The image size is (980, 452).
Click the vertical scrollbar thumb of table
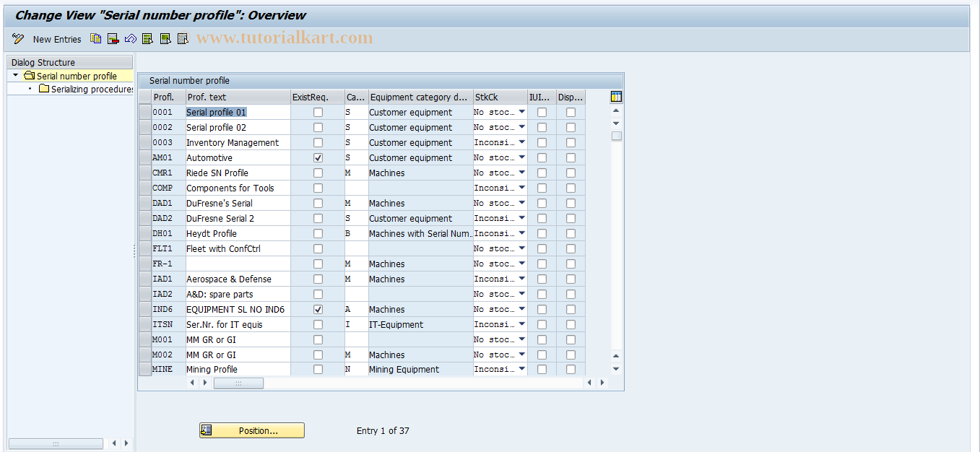tap(616, 136)
